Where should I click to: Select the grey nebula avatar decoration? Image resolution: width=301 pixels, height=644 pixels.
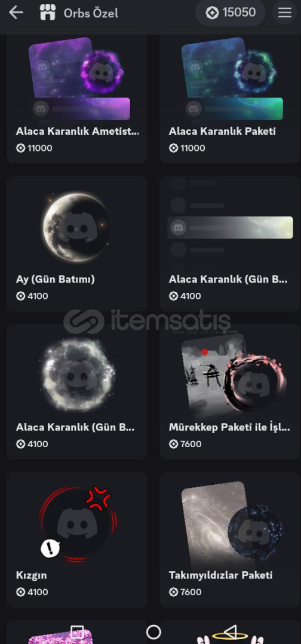coord(77,391)
